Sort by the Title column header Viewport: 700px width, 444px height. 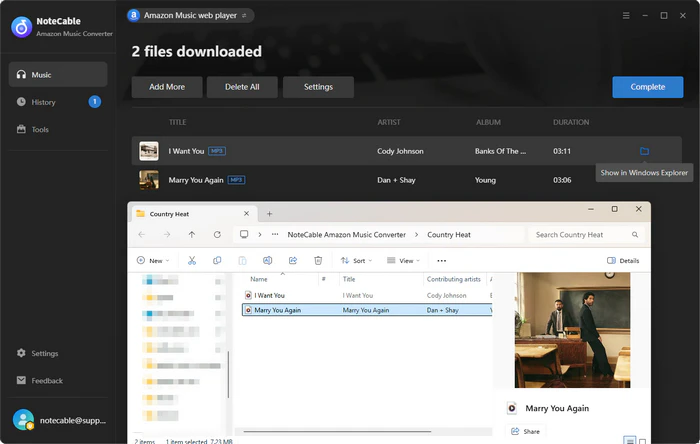coord(381,279)
